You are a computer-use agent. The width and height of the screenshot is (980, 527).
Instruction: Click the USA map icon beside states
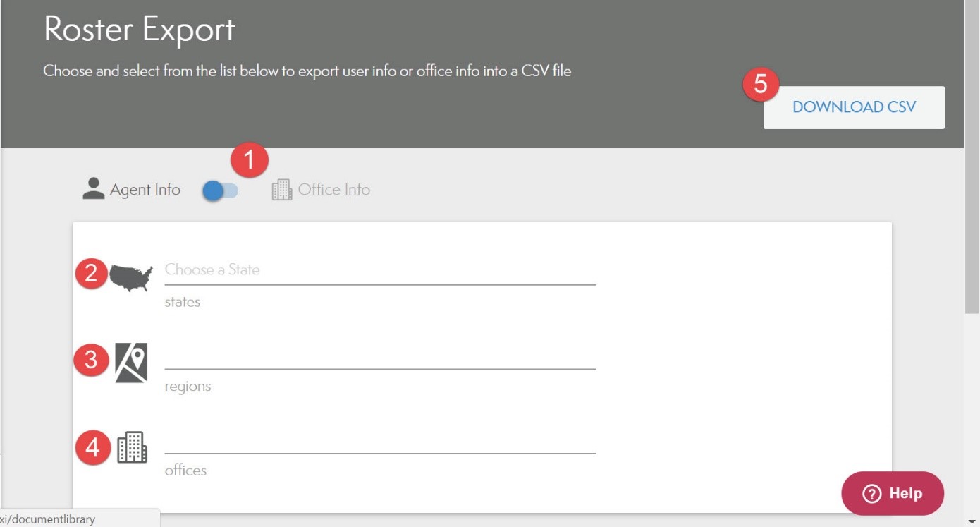[131, 278]
